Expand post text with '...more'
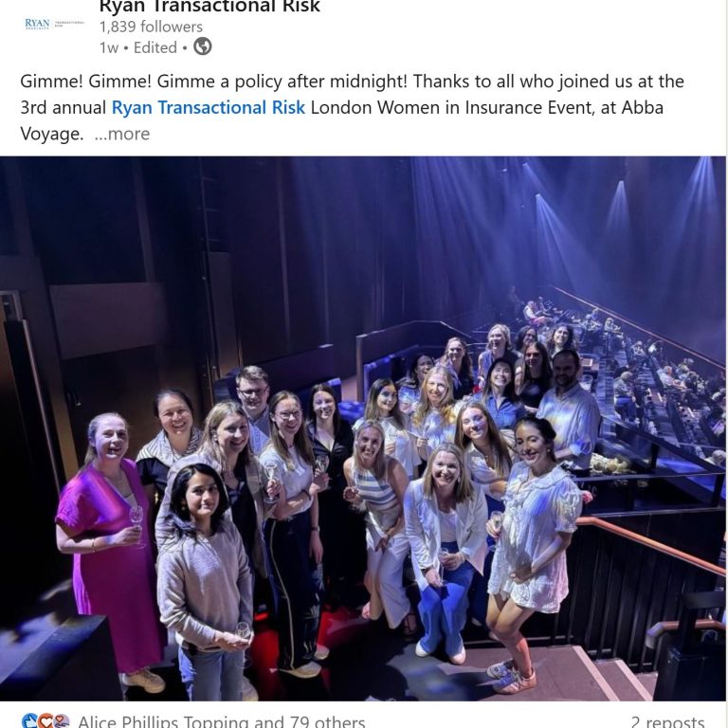 click(122, 134)
